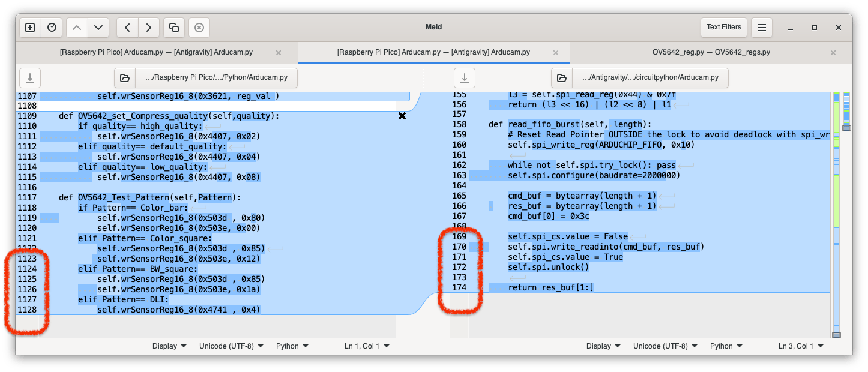The height and width of the screenshot is (372, 868).
Task: Click the copy change icon in toolbar
Action: tap(174, 28)
